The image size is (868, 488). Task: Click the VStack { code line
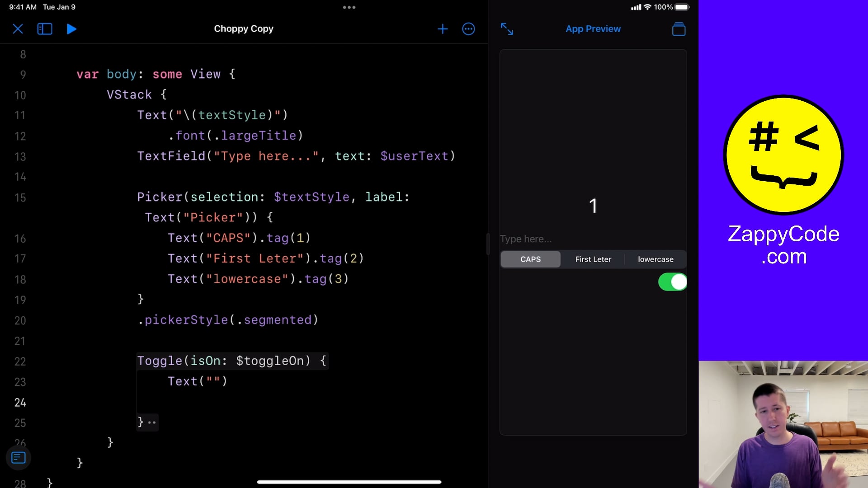point(137,95)
